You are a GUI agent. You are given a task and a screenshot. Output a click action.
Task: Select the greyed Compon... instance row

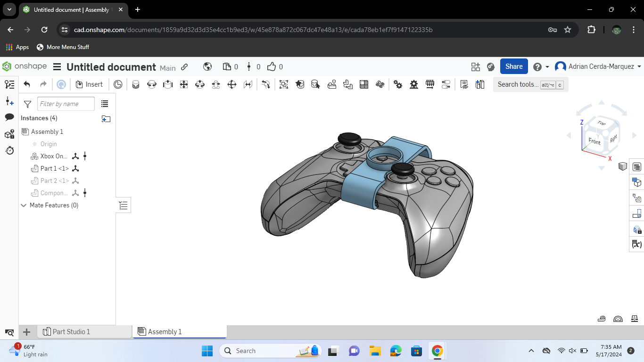54,193
